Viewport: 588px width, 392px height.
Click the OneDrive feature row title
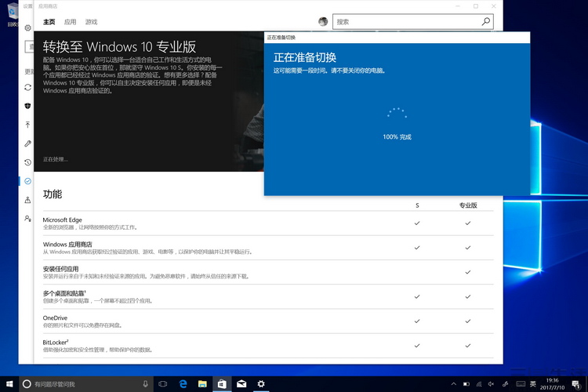tap(55, 318)
